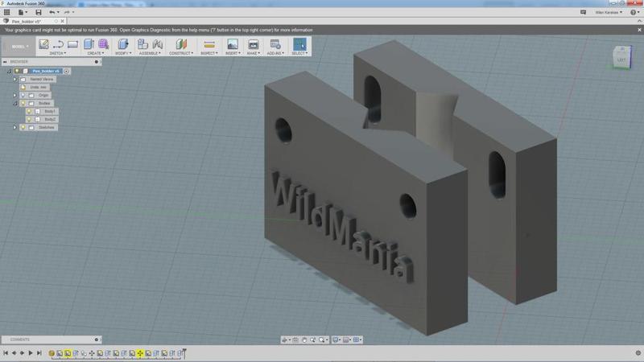644x362 pixels.
Task: Click the Measure icon under Inspect
Action: tap(208, 44)
